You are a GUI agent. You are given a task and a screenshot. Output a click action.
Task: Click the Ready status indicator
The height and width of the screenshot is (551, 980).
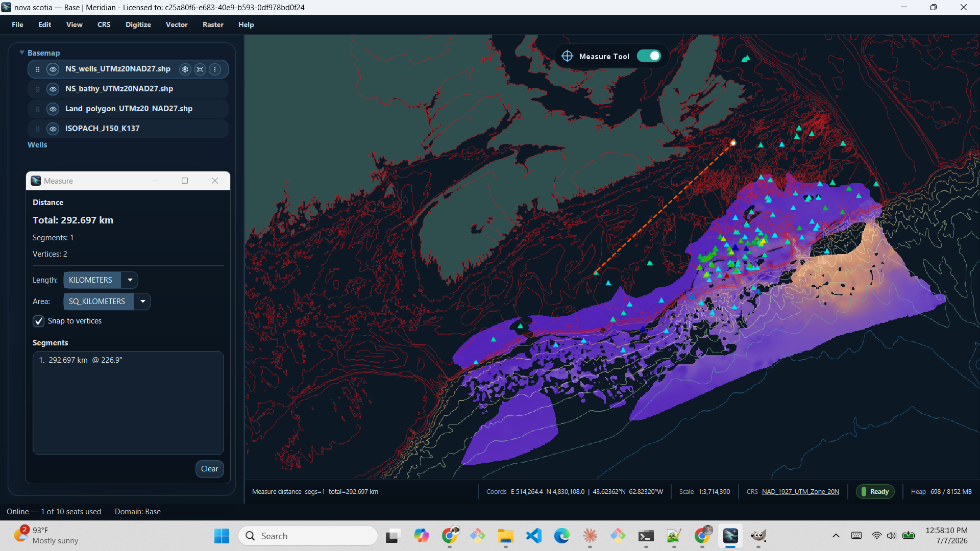(875, 492)
